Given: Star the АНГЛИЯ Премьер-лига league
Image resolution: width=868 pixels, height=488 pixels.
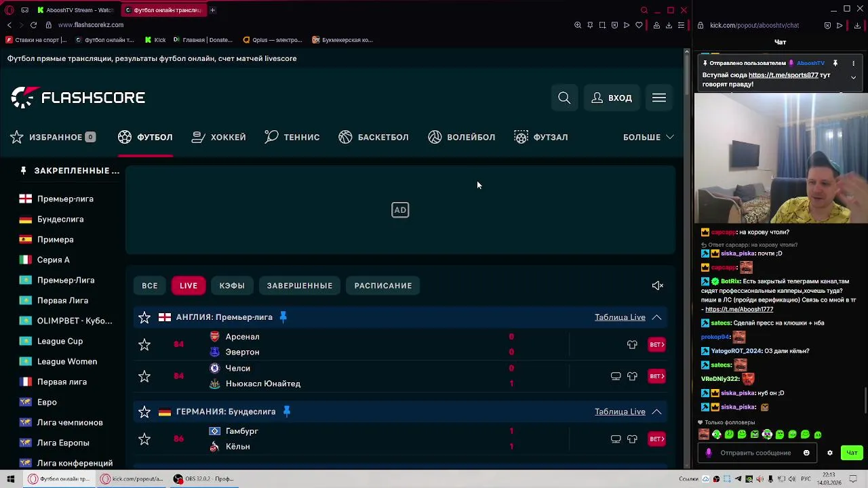Looking at the screenshot, I should [144, 317].
